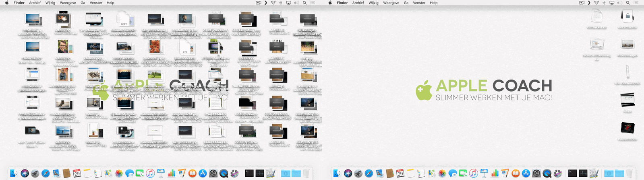Open Wijzig menu on the cluttered desktop
This screenshot has width=644, height=180.
pyautogui.click(x=50, y=3)
